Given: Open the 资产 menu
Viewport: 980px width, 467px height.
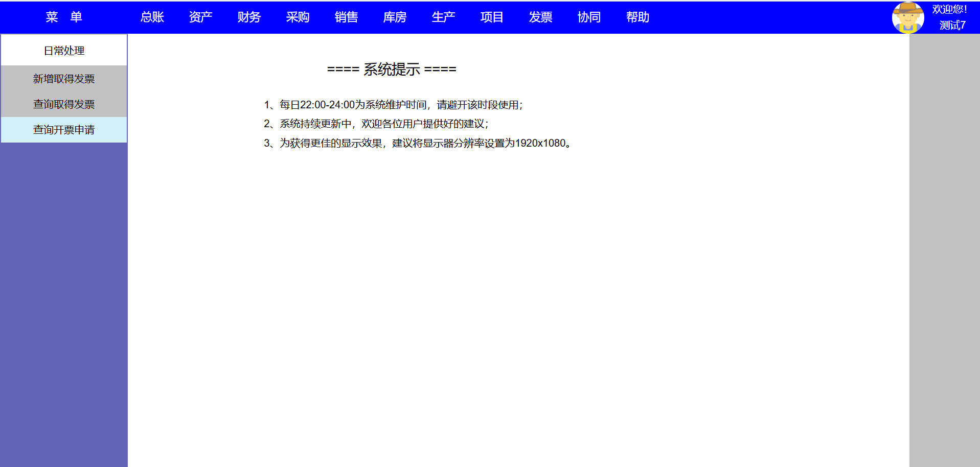Looking at the screenshot, I should point(200,17).
